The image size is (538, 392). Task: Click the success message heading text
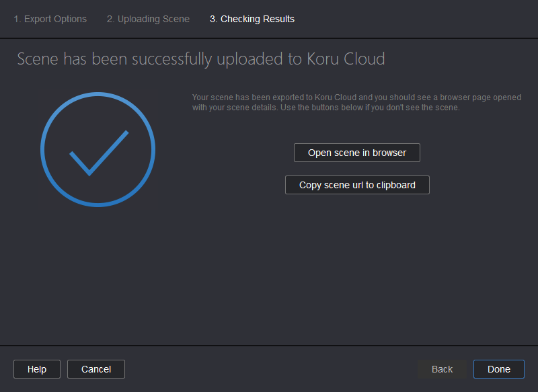200,59
